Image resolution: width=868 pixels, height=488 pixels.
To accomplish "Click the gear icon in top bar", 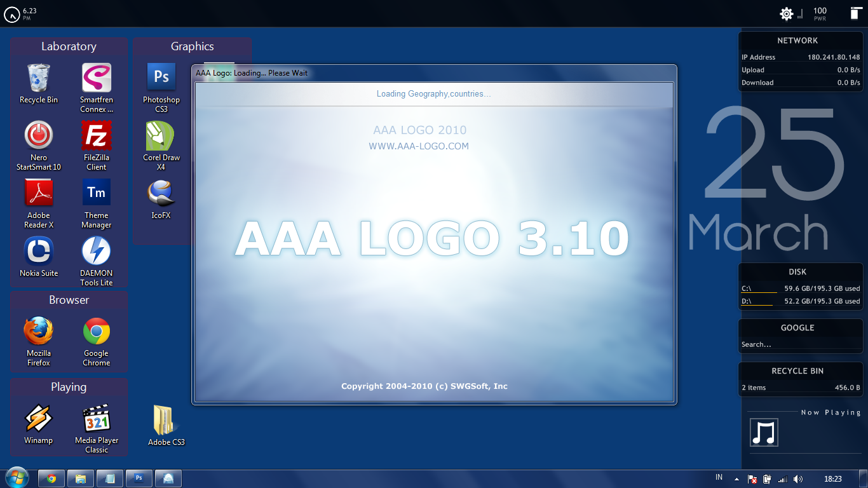I will [787, 13].
